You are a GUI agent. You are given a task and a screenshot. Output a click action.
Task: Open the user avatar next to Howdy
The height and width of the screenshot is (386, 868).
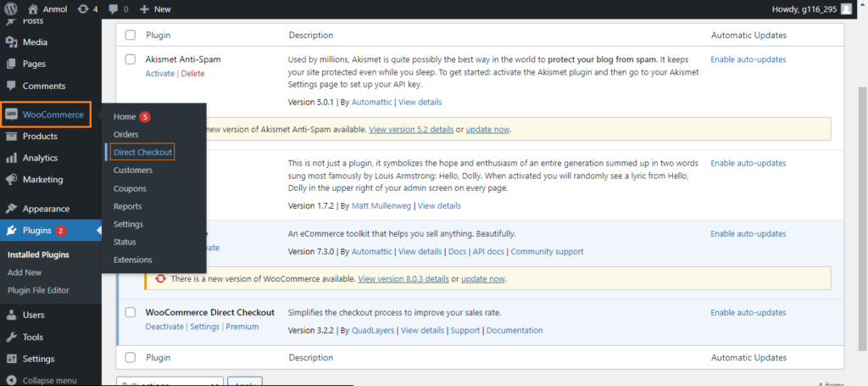click(846, 8)
